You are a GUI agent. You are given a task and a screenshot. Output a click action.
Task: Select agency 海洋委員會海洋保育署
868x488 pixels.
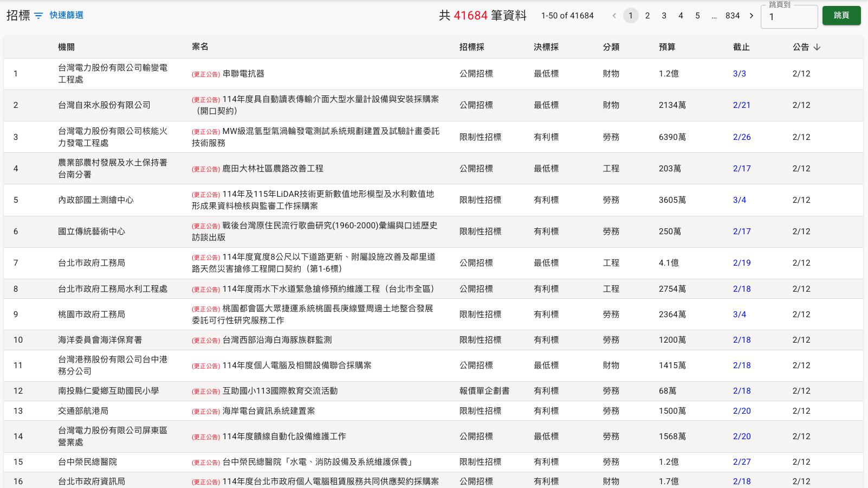click(99, 340)
